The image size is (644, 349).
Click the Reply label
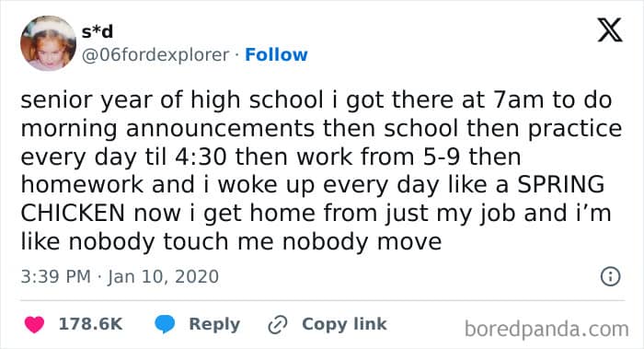(x=214, y=324)
